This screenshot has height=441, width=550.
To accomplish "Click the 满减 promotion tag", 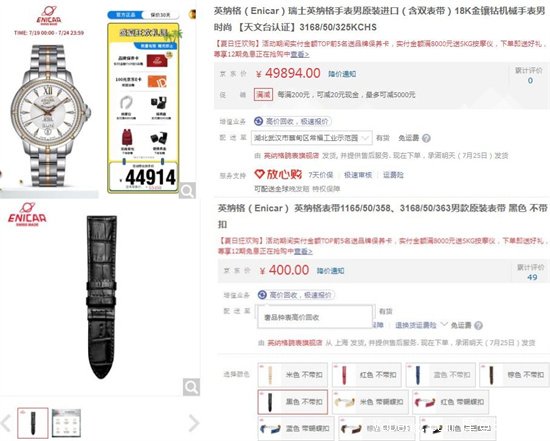I will [263, 94].
